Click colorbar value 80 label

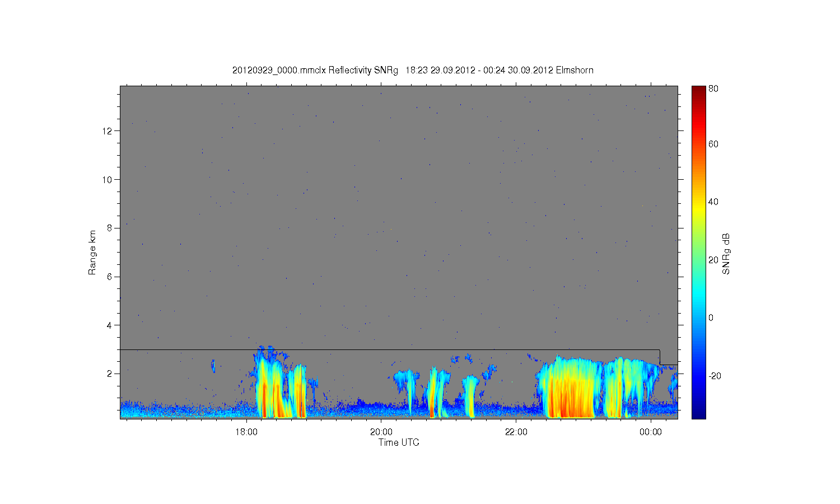pyautogui.click(x=713, y=89)
